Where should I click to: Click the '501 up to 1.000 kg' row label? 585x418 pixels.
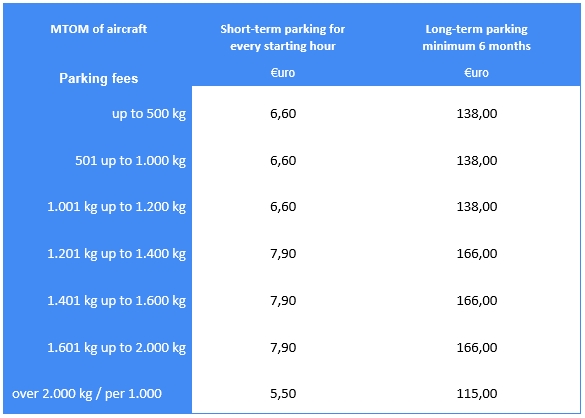pyautogui.click(x=131, y=160)
